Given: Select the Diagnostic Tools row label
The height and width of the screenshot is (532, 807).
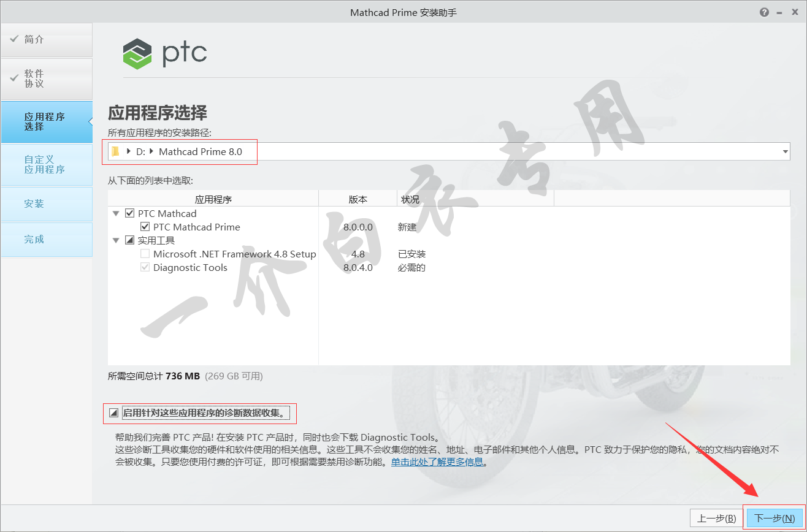Looking at the screenshot, I should tap(190, 267).
